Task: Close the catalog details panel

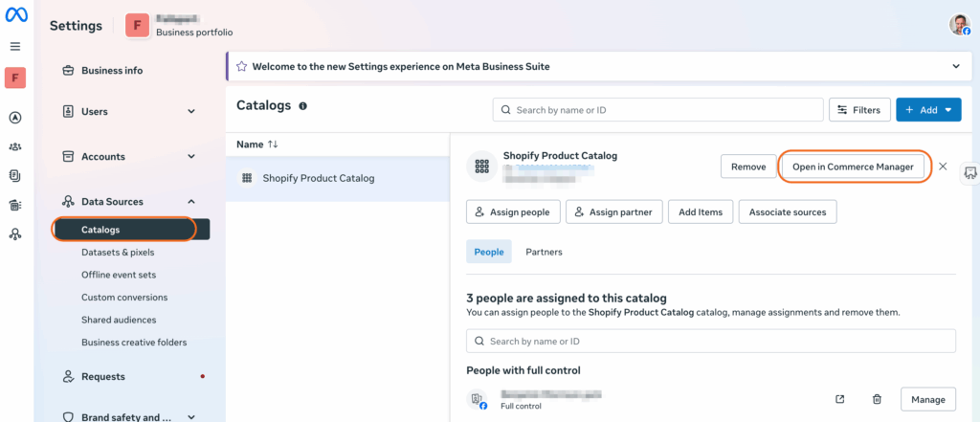Action: coord(943,167)
